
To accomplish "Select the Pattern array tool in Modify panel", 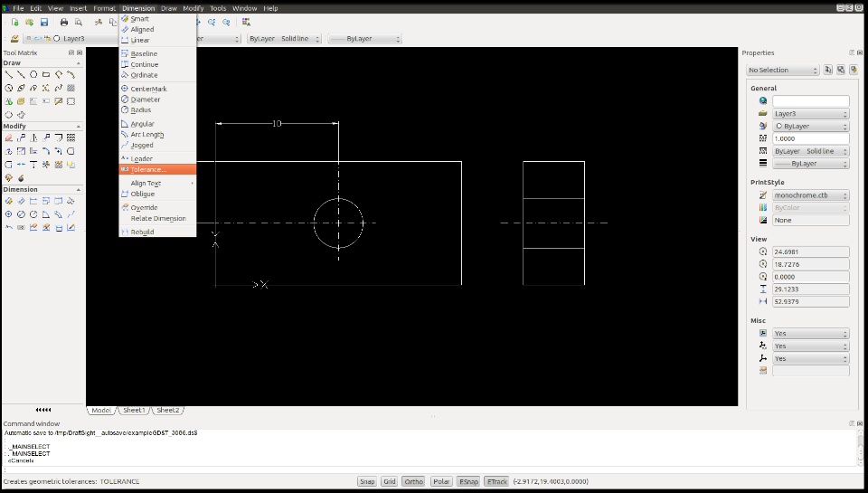I will (71, 137).
